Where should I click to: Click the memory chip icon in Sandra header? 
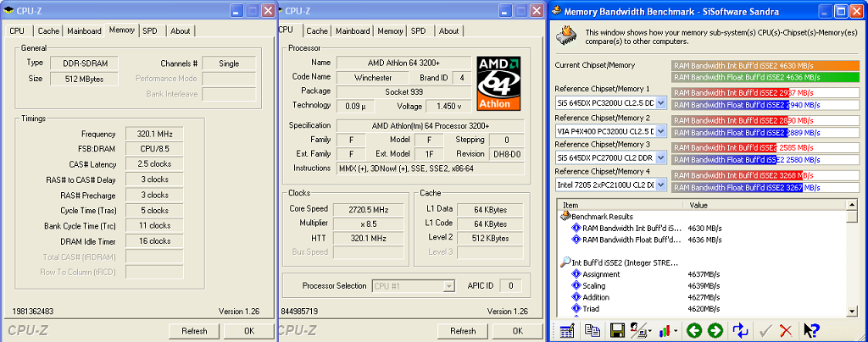(x=566, y=36)
